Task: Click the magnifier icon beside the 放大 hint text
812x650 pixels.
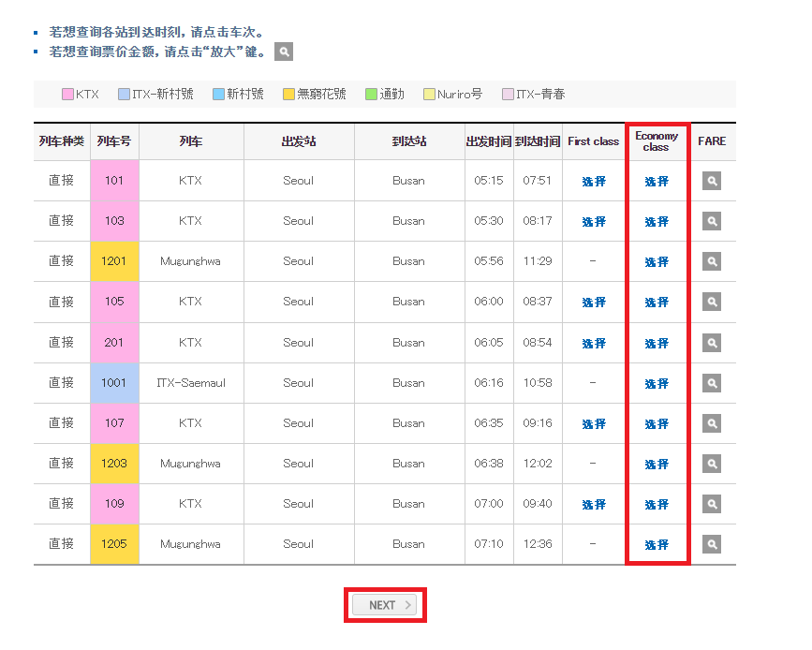Action: point(284,52)
